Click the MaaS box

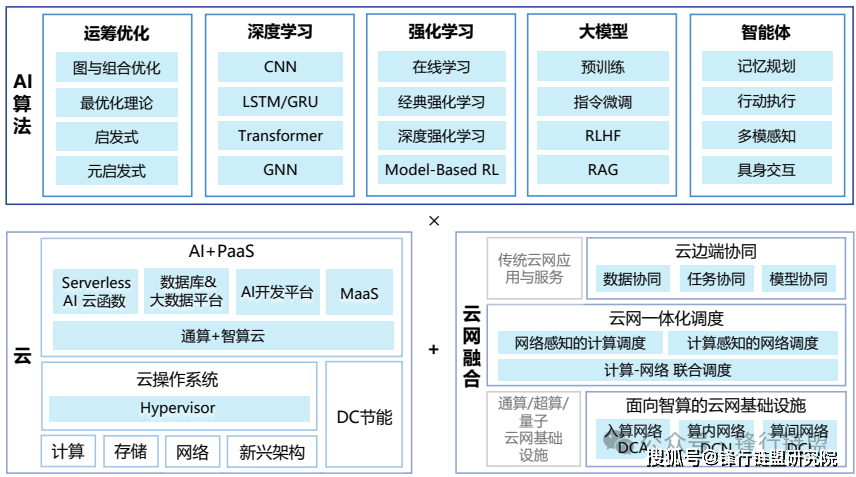coord(359,292)
